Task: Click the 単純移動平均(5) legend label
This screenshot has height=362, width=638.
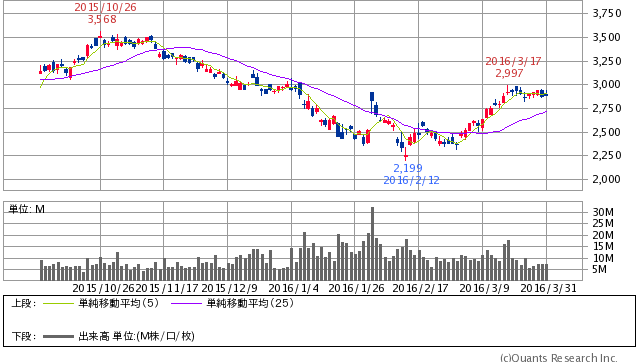Action: pyautogui.click(x=118, y=303)
